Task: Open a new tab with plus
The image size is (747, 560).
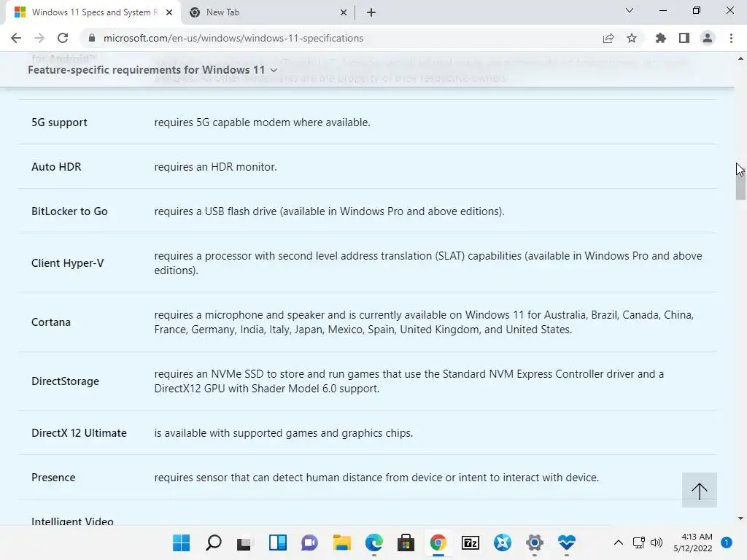Action: tap(371, 12)
